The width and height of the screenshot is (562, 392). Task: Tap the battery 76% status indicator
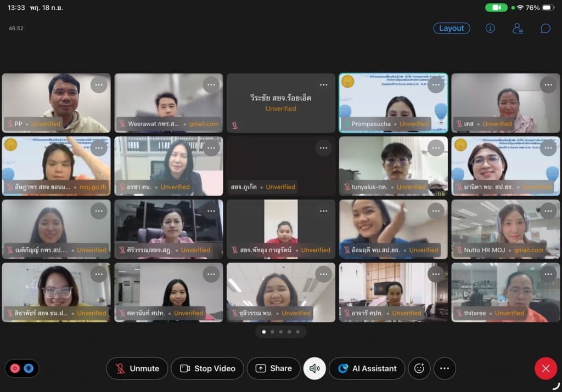(x=540, y=8)
